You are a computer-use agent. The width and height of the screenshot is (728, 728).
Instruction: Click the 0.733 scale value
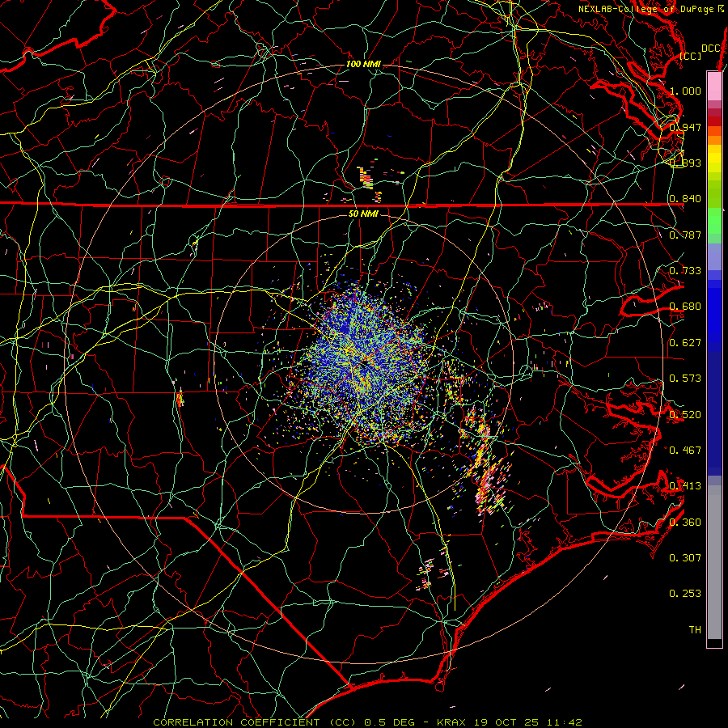pyautogui.click(x=685, y=271)
